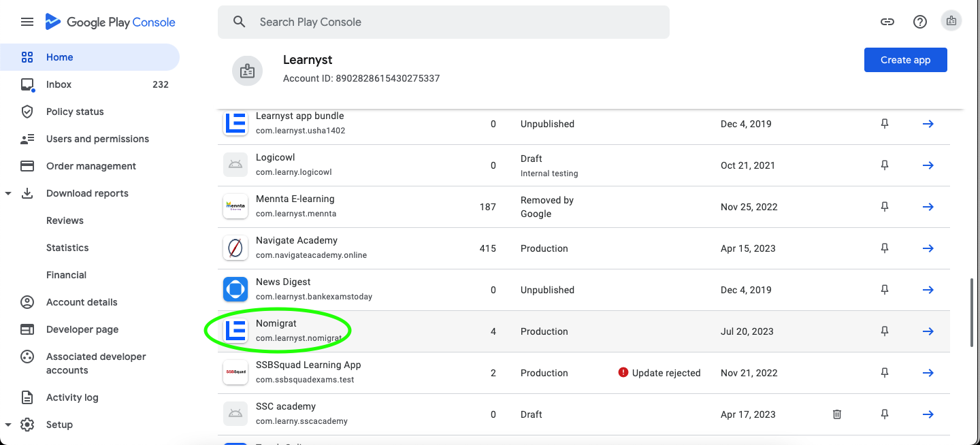Viewport: 980px width, 445px height.
Task: Click the Removed by Google status
Action: [547, 207]
